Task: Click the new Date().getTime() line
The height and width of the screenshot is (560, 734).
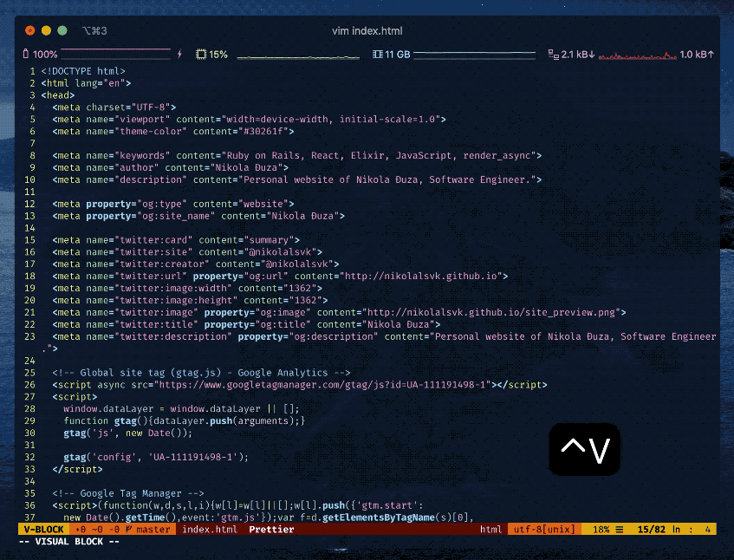Action: [269, 518]
